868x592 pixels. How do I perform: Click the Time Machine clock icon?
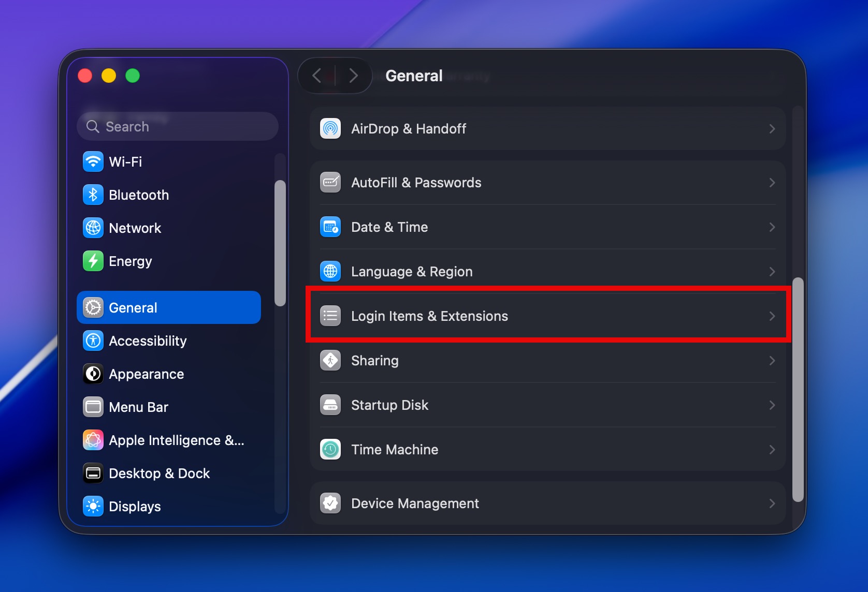[330, 449]
